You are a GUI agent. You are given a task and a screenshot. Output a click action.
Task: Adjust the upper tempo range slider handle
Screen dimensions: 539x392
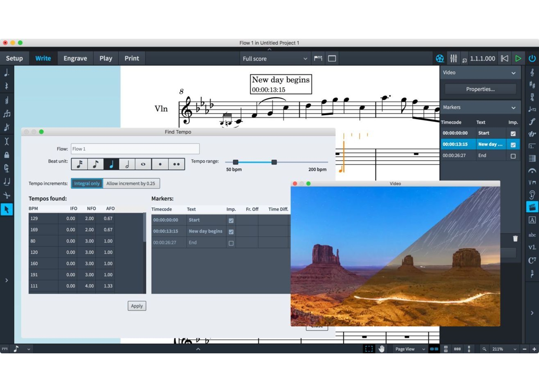pos(274,162)
